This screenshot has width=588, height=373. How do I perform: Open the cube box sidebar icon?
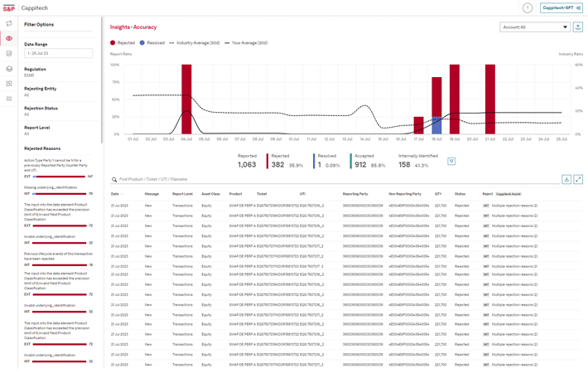9,69
